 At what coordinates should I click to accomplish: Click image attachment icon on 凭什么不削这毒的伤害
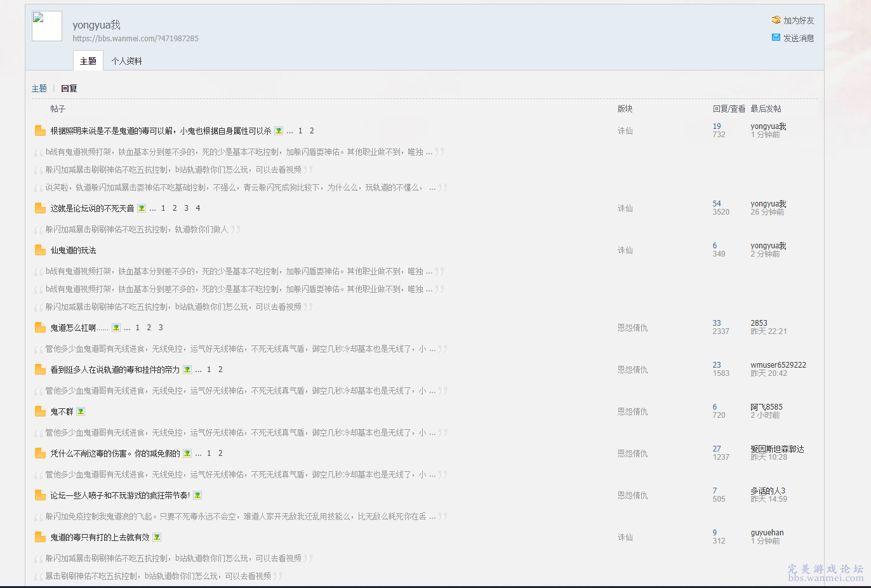coord(187,453)
